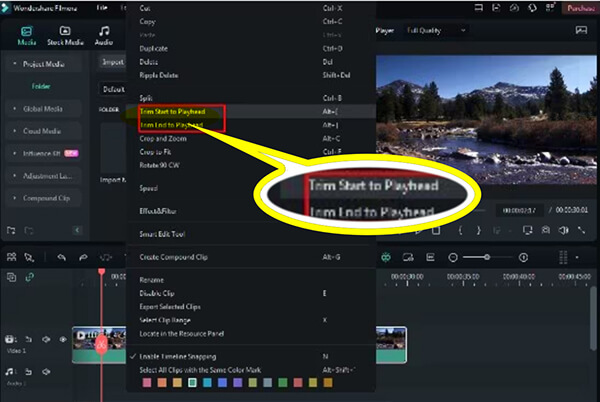The width and height of the screenshot is (600, 402).
Task: Mute the Audio 1 track
Action: point(46,372)
